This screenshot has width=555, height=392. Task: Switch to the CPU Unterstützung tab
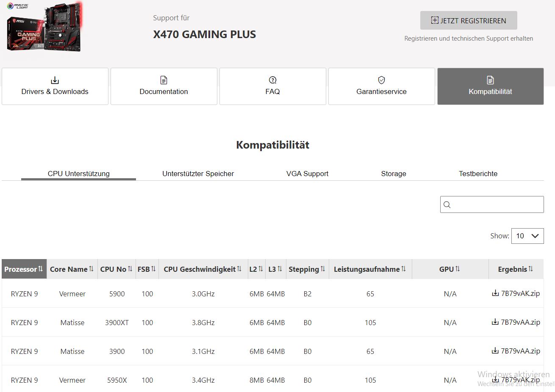click(x=79, y=174)
